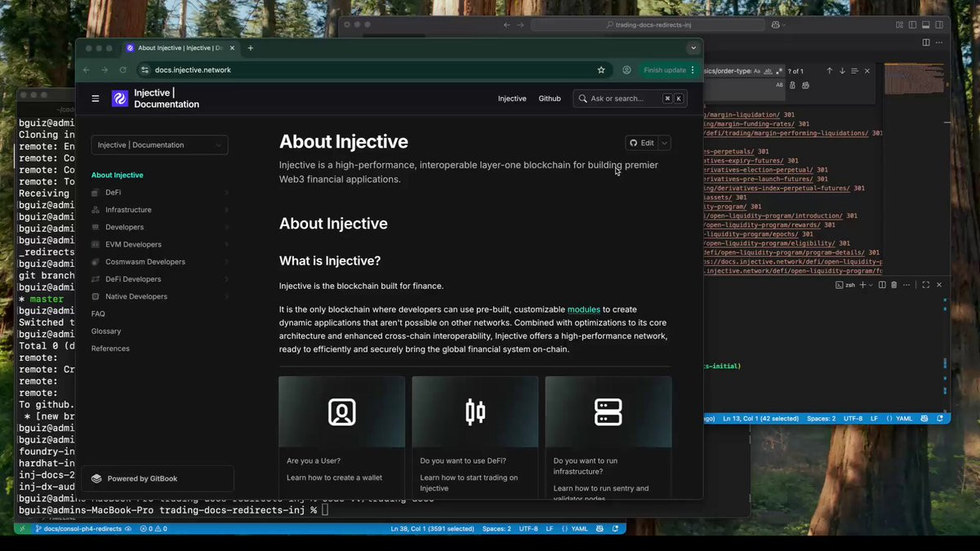Open the Chrome profile avatar icon
This screenshot has width=980, height=551.
626,70
